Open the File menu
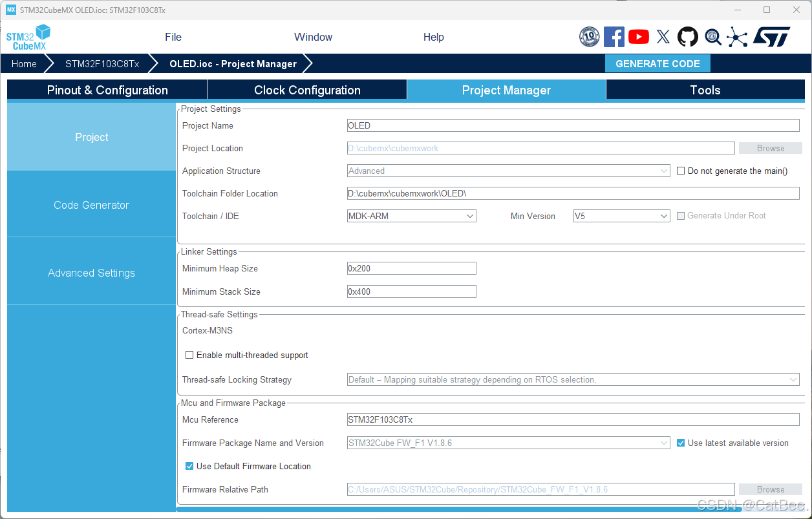This screenshot has height=519, width=812. click(x=173, y=37)
